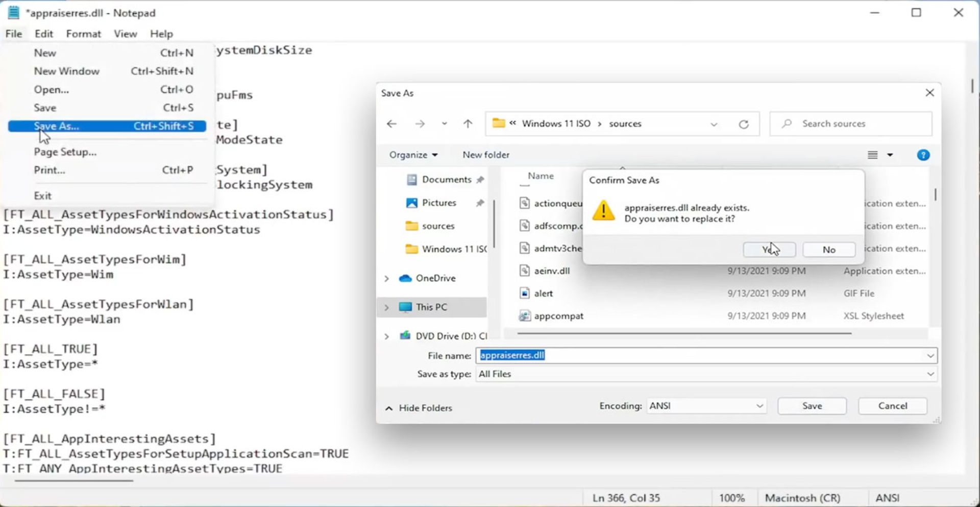980x507 pixels.
Task: Open the Encoding ANSI dropdown
Action: 706,406
